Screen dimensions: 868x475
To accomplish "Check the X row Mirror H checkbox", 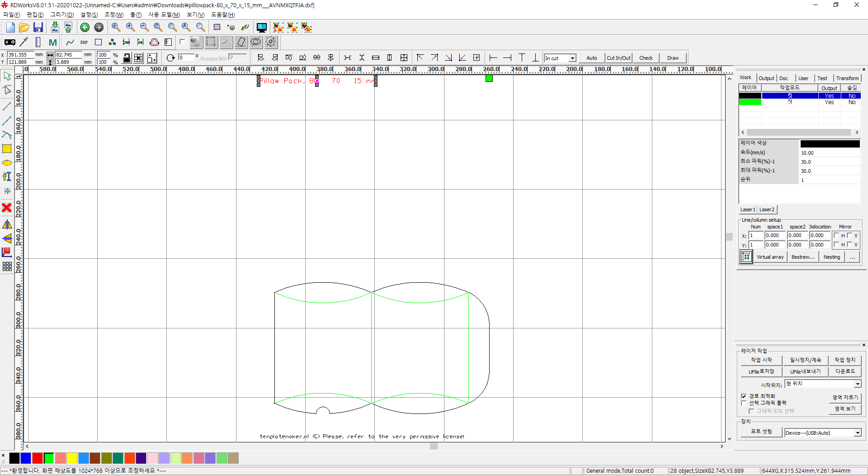I will [x=836, y=236].
